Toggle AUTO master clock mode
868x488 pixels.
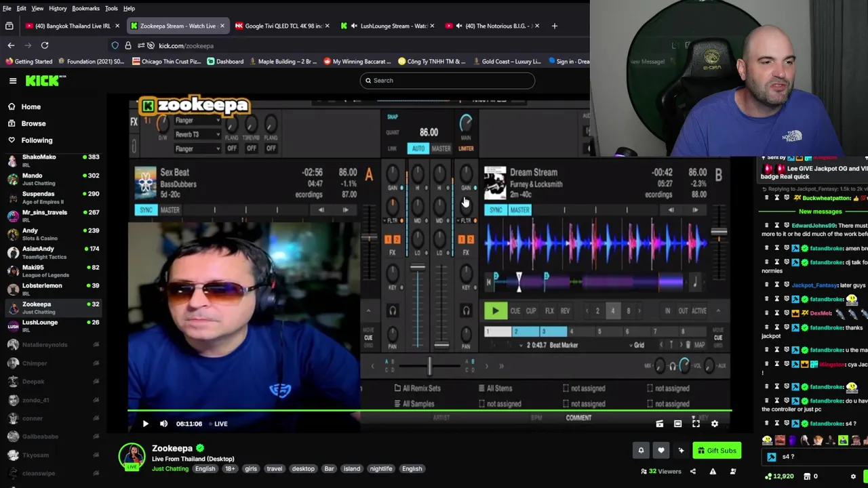click(x=418, y=148)
